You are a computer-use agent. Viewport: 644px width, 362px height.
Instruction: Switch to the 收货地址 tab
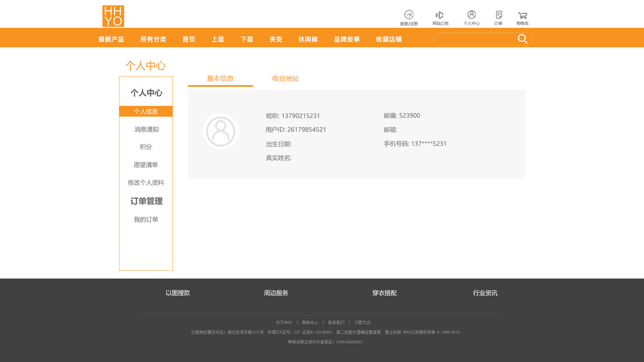(285, 78)
